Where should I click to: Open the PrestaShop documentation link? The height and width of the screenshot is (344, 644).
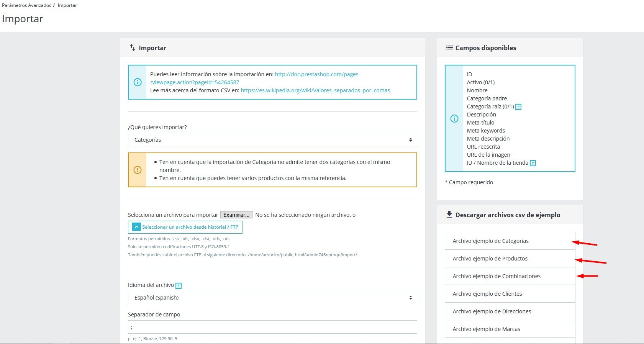pyautogui.click(x=254, y=78)
